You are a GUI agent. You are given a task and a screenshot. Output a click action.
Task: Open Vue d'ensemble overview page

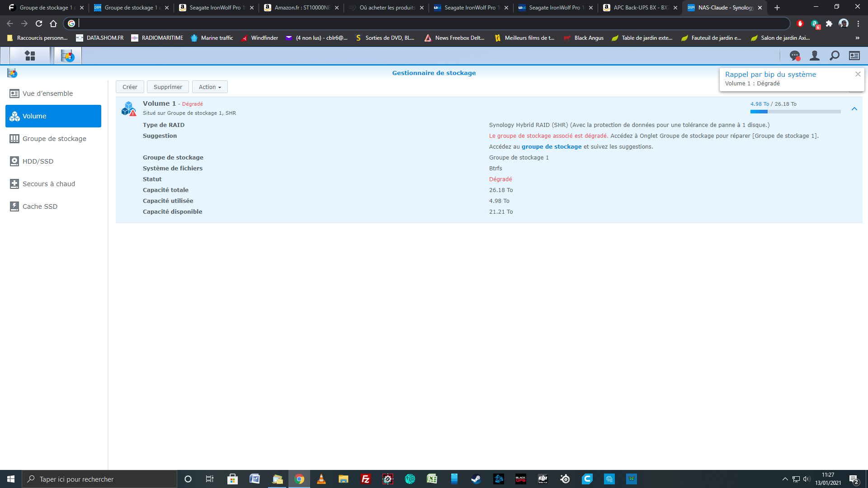(47, 94)
